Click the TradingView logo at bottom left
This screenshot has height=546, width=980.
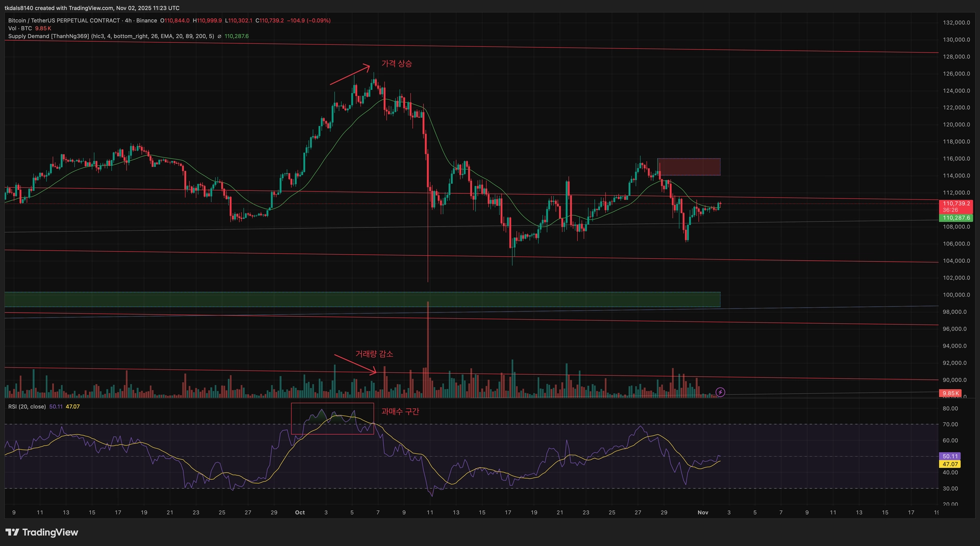click(42, 532)
